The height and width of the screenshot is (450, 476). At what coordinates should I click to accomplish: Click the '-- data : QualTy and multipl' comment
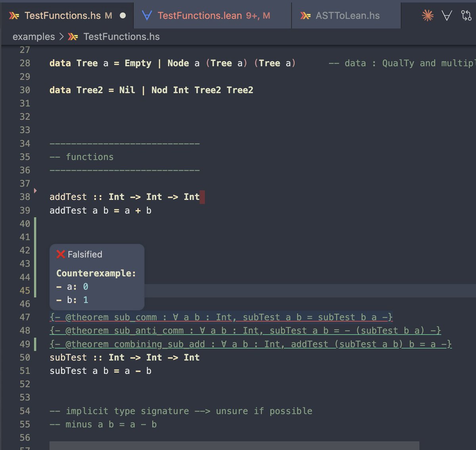click(401, 63)
